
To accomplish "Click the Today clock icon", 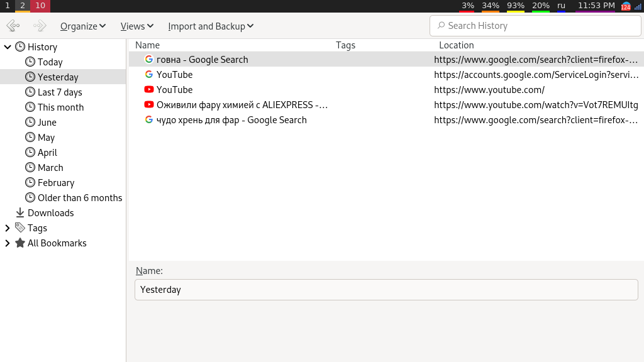I will [30, 62].
